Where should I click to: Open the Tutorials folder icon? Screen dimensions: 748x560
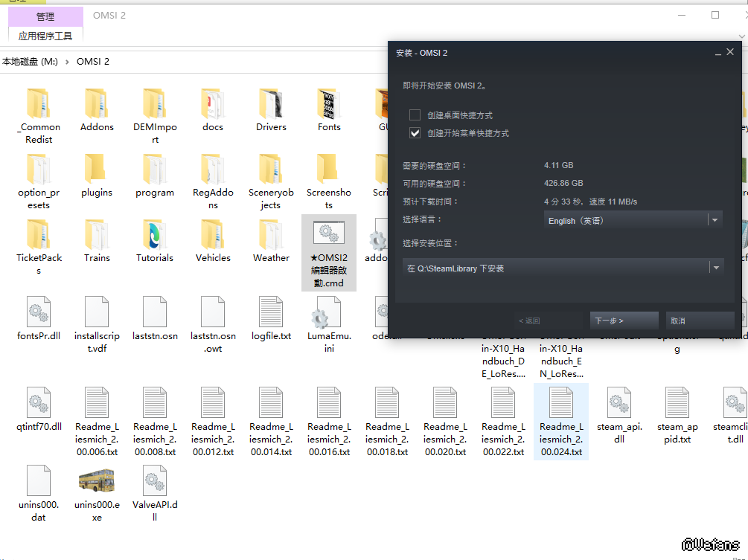point(155,236)
